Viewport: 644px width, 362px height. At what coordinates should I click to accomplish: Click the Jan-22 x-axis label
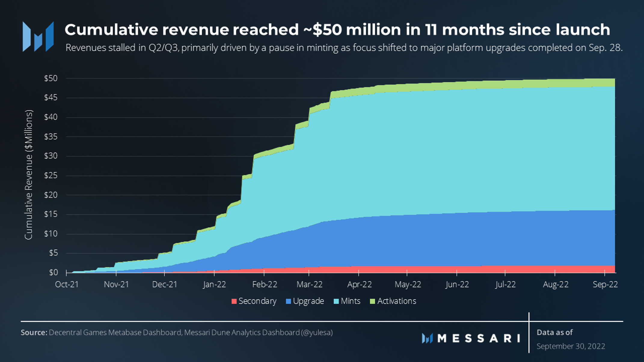pyautogui.click(x=214, y=284)
